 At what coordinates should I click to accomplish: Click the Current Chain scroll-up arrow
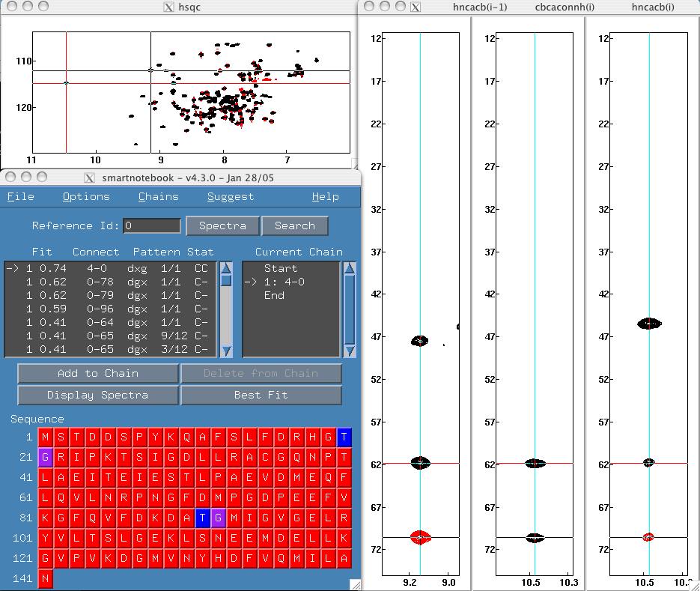[x=350, y=268]
